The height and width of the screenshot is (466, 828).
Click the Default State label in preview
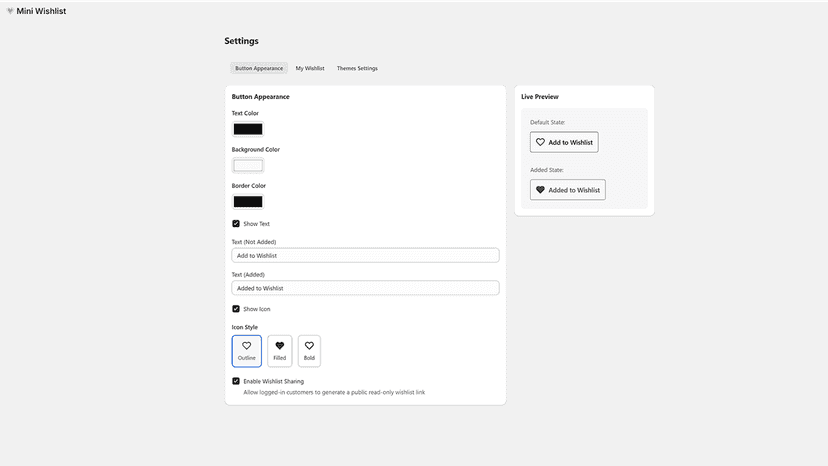(548, 122)
